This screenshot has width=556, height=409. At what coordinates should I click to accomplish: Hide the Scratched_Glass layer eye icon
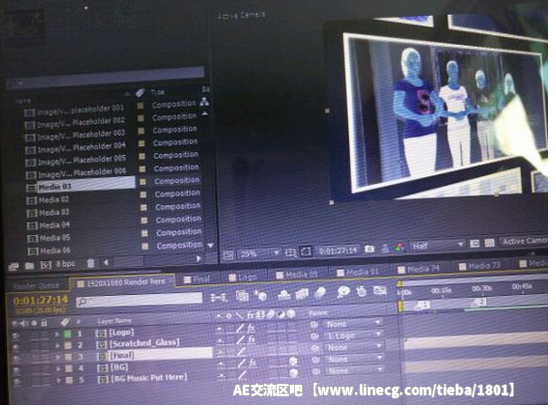(x=16, y=347)
